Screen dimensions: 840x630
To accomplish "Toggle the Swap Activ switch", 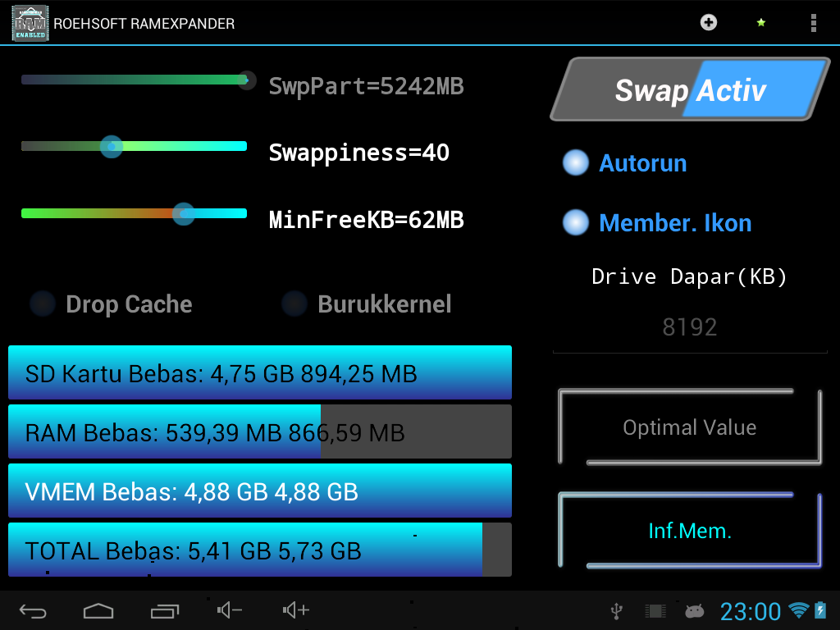I will click(690, 89).
